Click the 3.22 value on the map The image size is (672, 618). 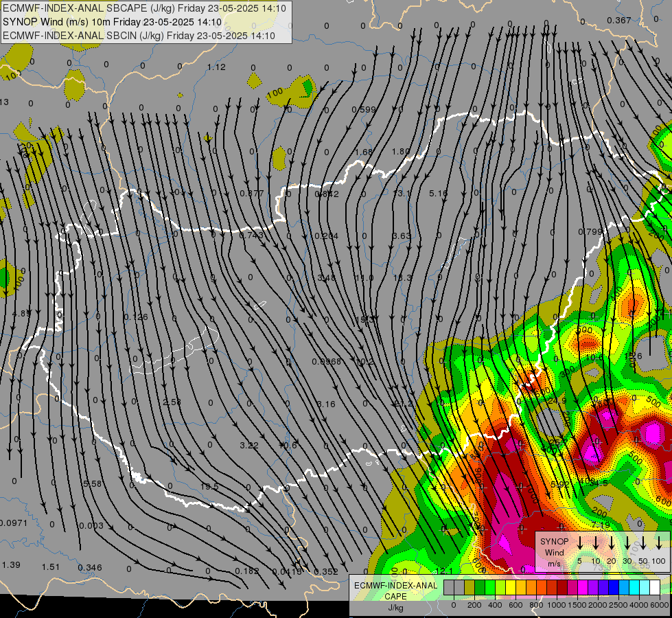[249, 445]
